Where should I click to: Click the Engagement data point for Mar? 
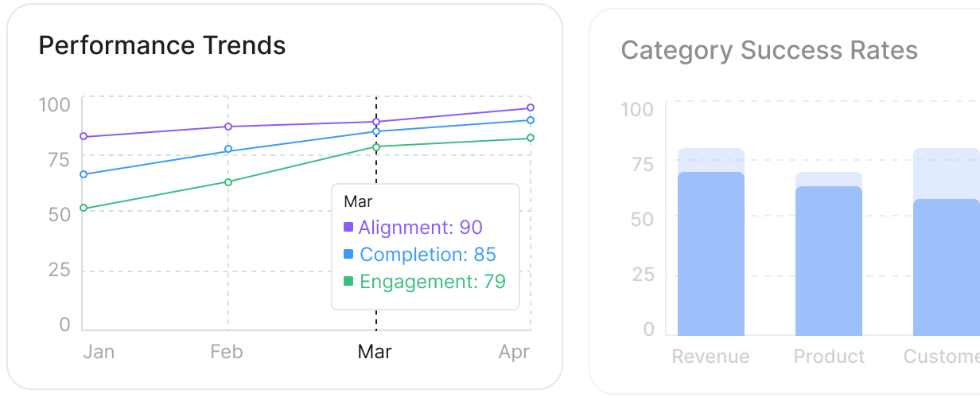click(376, 146)
